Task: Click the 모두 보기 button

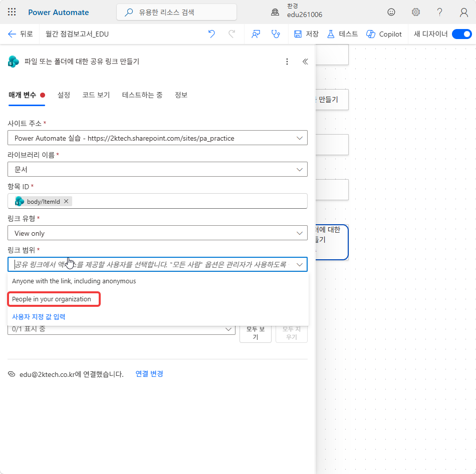Action: [x=256, y=333]
